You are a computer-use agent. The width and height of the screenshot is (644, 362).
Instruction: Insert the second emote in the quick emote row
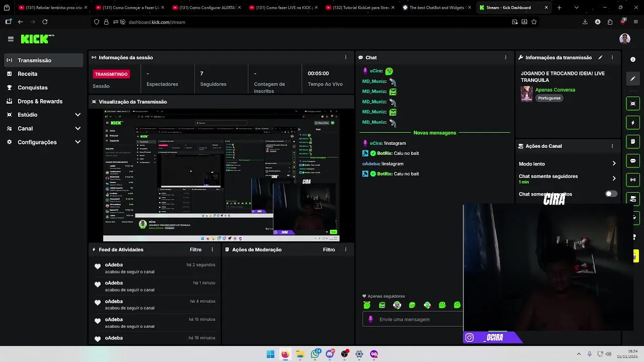pos(382,305)
